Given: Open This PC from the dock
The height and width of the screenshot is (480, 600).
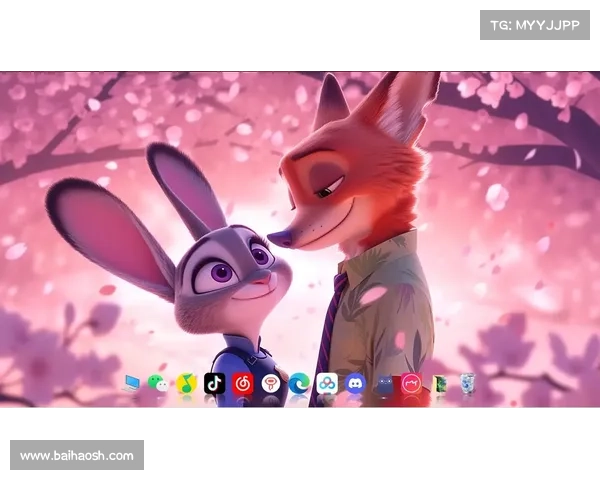Looking at the screenshot, I should [x=131, y=383].
